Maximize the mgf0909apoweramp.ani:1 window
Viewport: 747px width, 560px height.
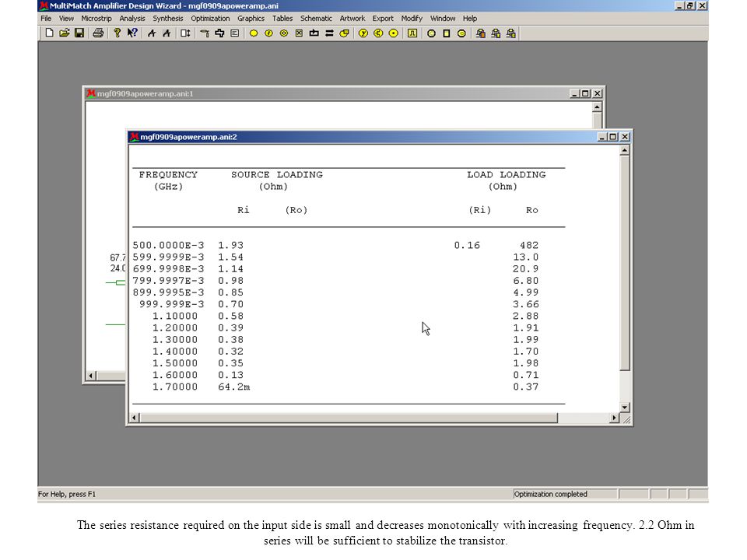point(585,94)
